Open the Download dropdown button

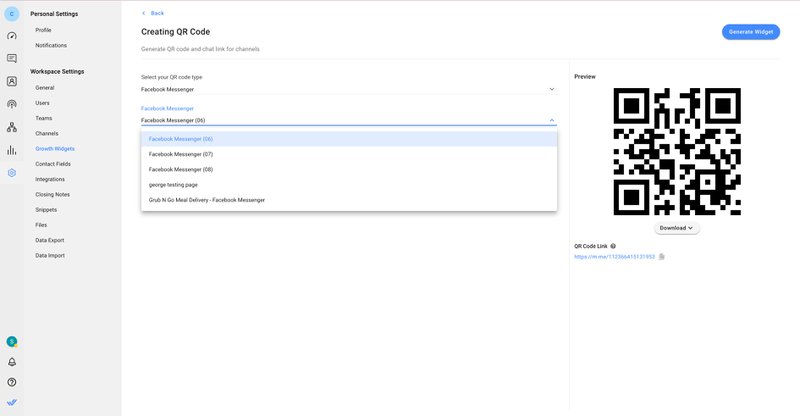[676, 228]
